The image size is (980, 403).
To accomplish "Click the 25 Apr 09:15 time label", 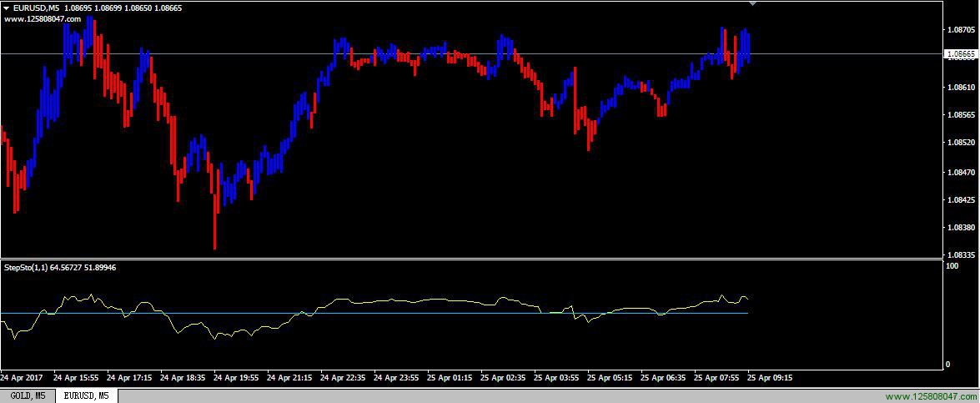I will [x=771, y=378].
